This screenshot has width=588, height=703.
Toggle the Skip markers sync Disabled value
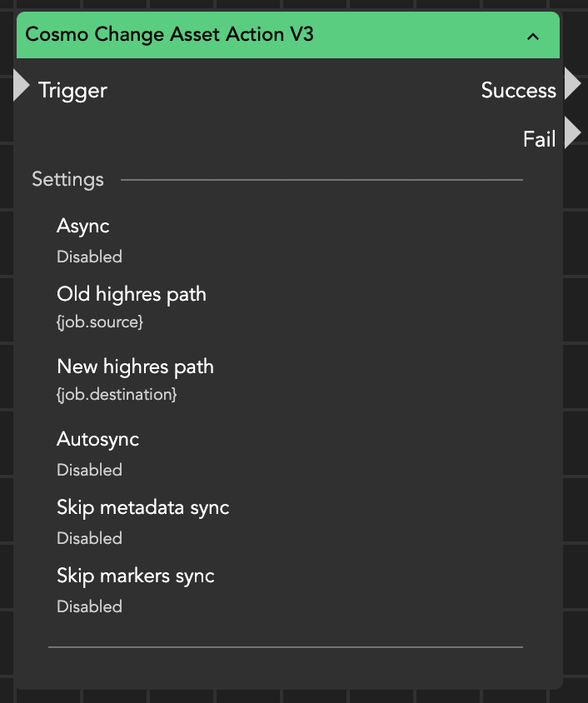pyautogui.click(x=89, y=606)
